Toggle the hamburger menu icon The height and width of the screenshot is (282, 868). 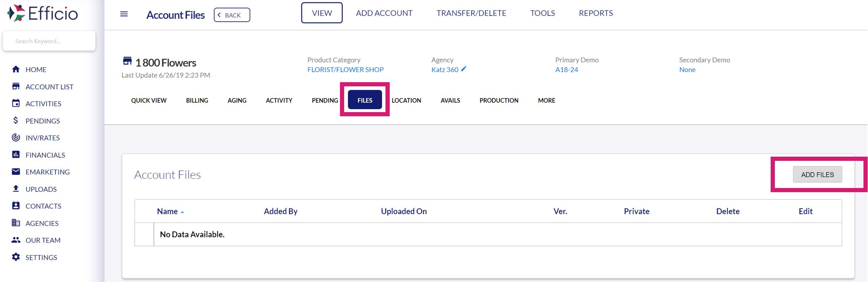(124, 14)
